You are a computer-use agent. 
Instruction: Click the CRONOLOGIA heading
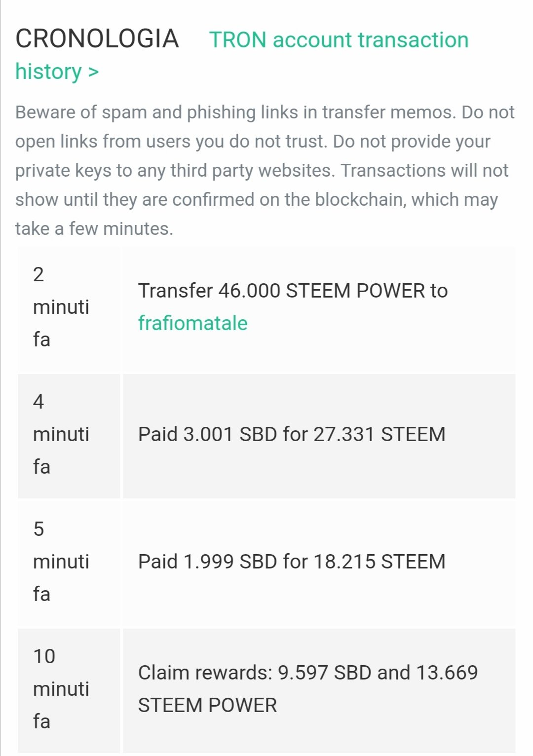pyautogui.click(x=97, y=38)
